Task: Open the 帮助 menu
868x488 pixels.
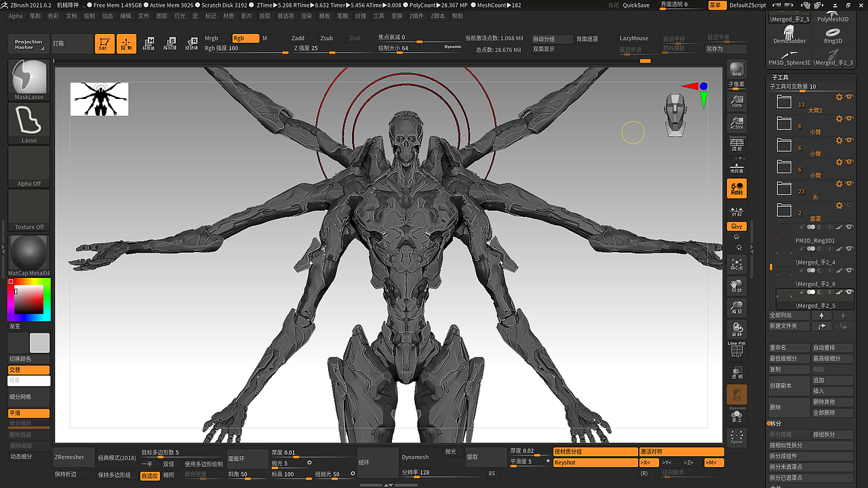Action: [458, 16]
